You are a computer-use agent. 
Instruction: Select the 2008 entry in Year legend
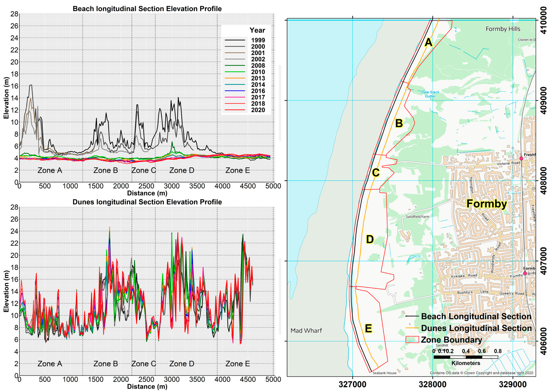point(258,66)
